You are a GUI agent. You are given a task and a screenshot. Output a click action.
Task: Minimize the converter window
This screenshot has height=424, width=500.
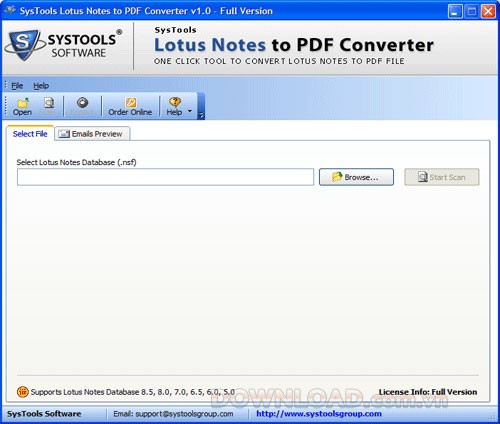coord(455,11)
